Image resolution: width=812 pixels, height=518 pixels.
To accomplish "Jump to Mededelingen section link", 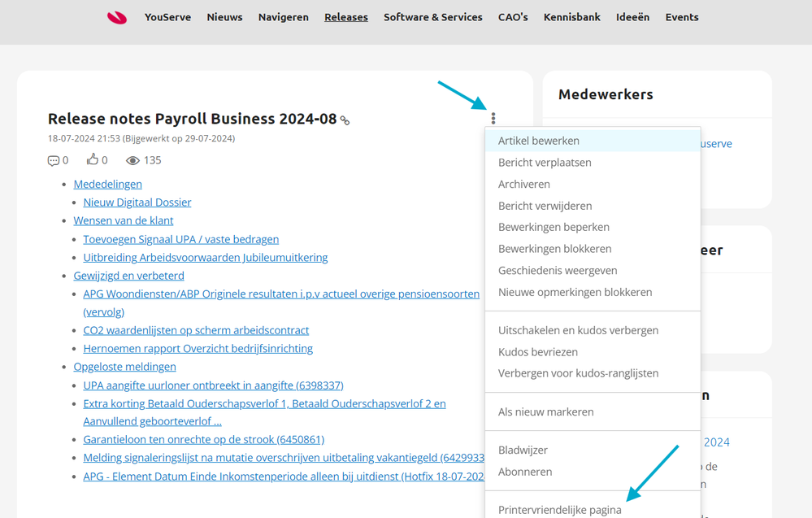I will coord(108,185).
